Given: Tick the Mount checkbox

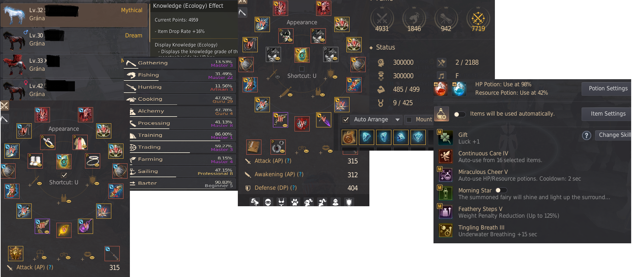Looking at the screenshot, I should point(409,120).
